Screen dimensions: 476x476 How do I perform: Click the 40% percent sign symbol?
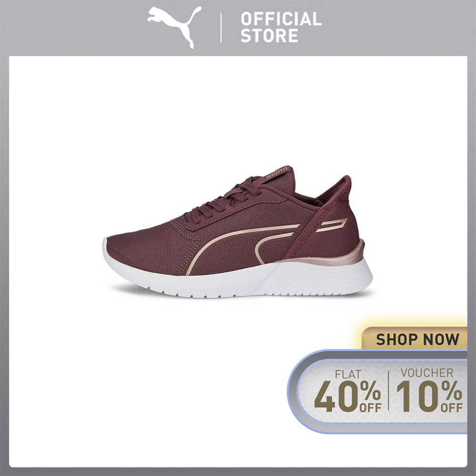[370, 390]
